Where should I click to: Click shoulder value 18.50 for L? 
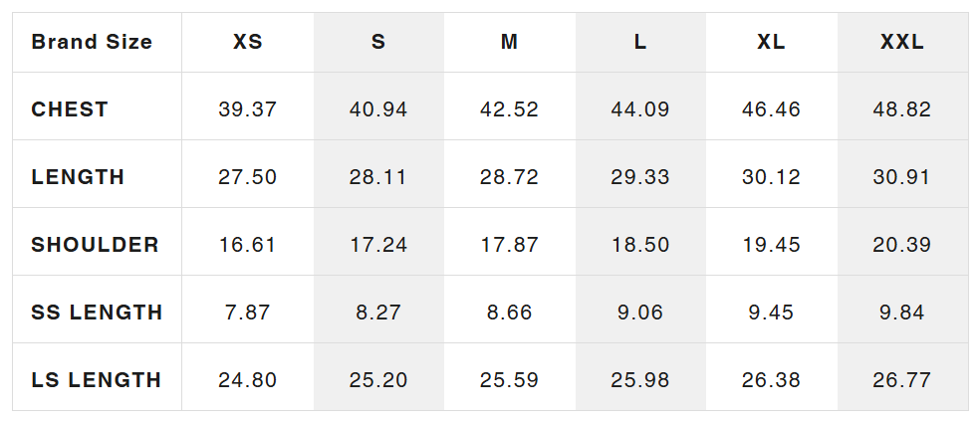click(640, 244)
